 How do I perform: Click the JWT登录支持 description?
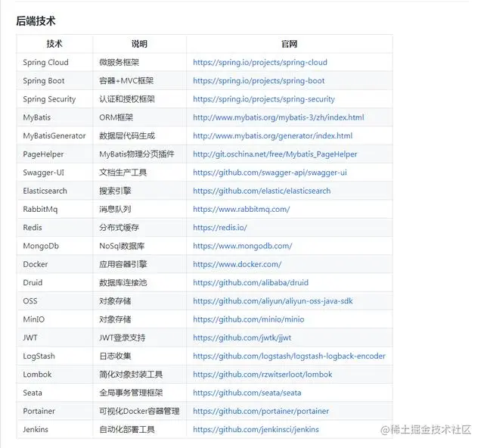(x=122, y=338)
